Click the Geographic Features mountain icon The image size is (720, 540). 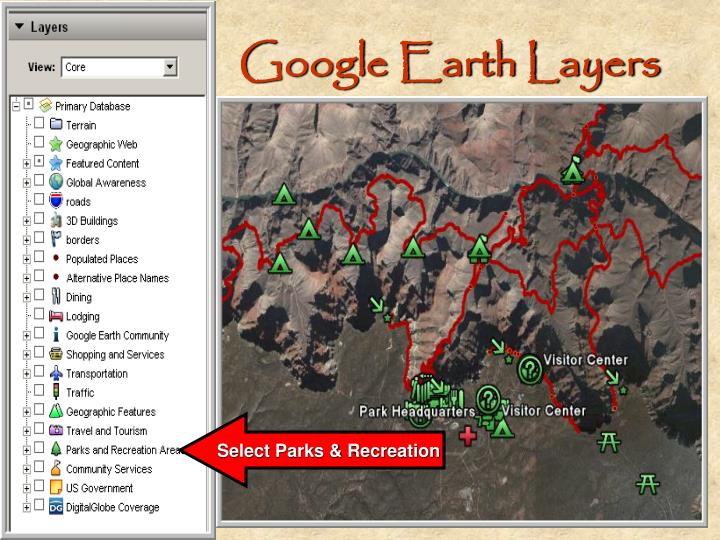click(56, 411)
